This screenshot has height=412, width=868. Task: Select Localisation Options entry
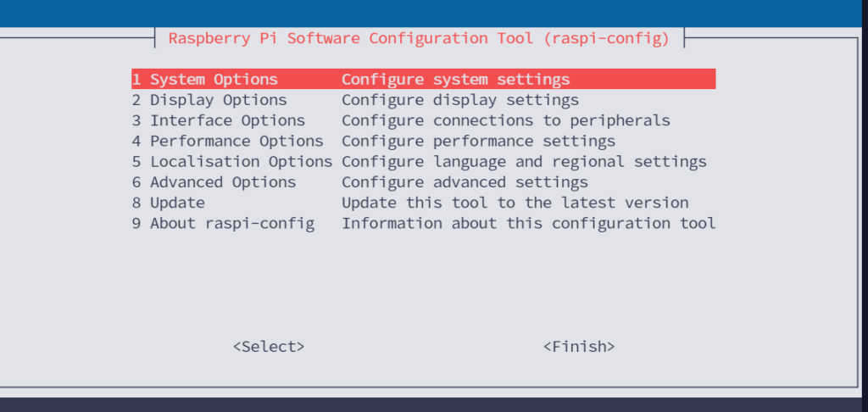241,161
